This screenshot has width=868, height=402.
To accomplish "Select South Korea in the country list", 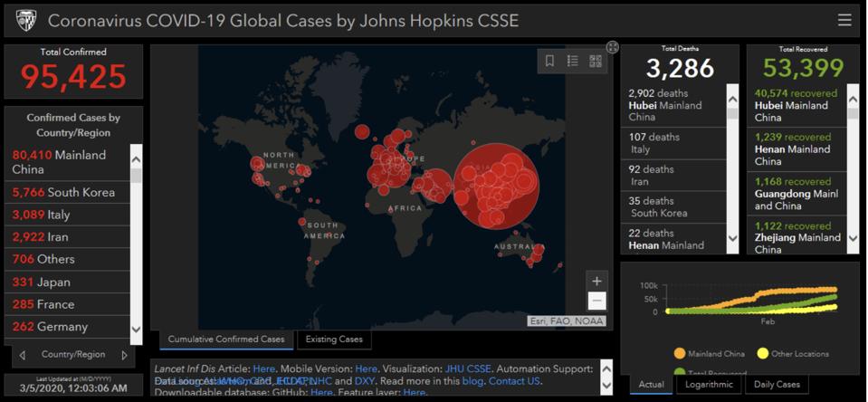I will pos(63,192).
